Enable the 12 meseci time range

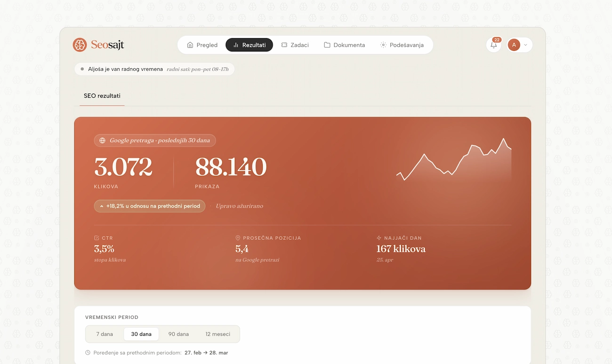217,334
